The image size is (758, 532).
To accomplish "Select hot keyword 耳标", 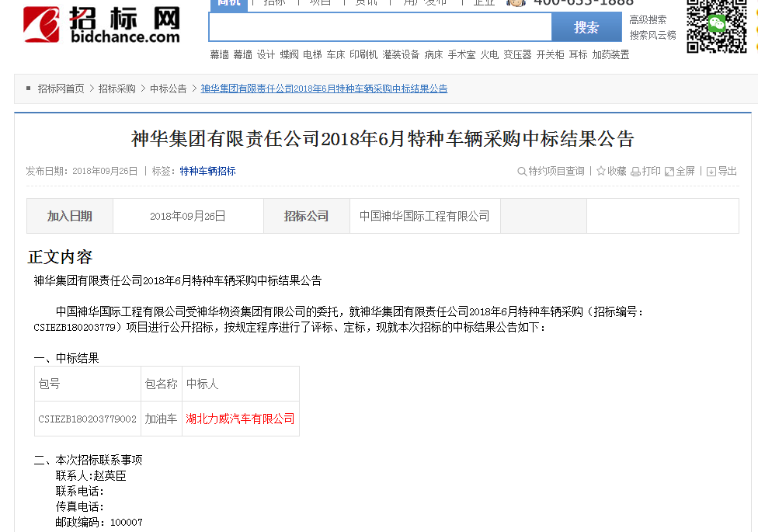I will tap(578, 54).
